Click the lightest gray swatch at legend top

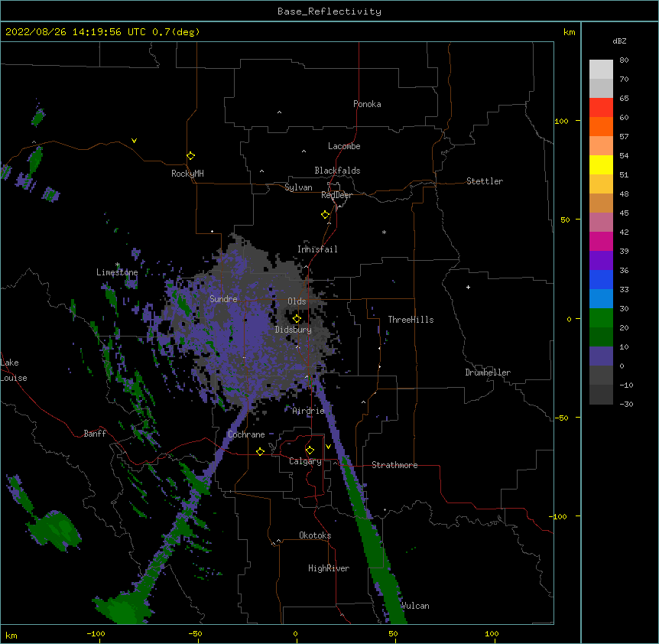(601, 69)
